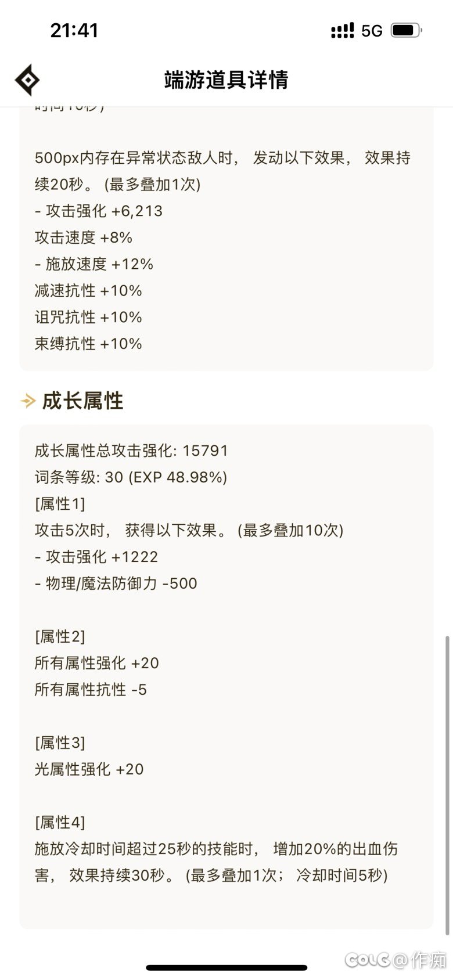Tap the 成长属性总攻击强化: 15791 line
The image size is (453, 980).
(131, 451)
